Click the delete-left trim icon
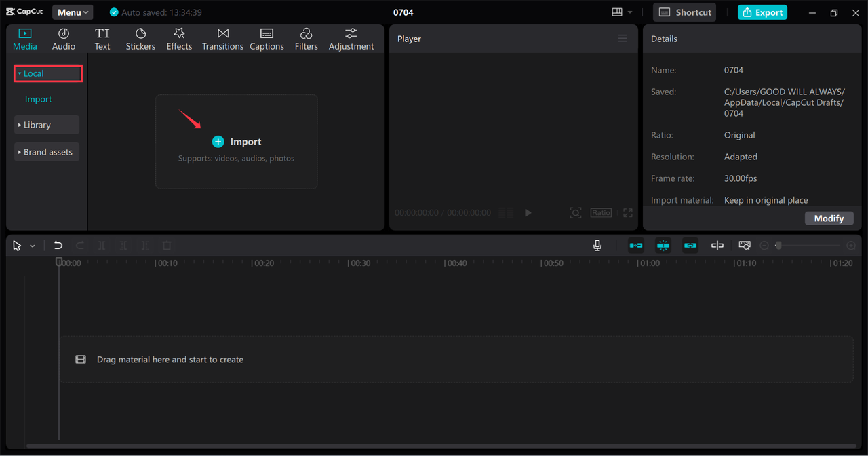Viewport: 868px width, 456px height. [x=123, y=246]
